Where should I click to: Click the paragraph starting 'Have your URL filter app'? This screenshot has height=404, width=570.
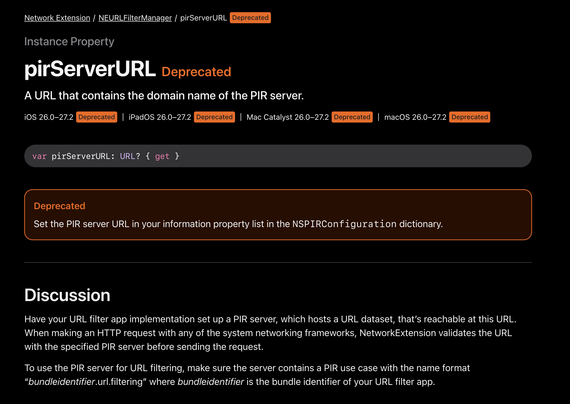[x=270, y=333]
